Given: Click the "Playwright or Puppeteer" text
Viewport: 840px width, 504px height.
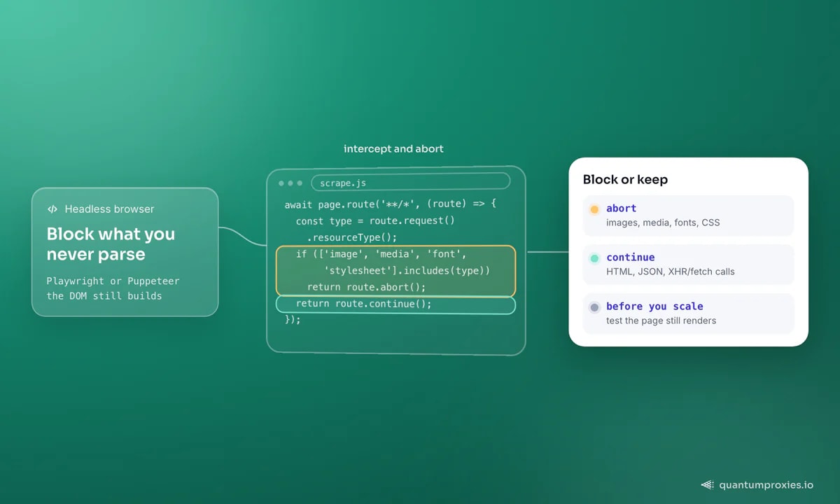Looking at the screenshot, I should tap(113, 281).
